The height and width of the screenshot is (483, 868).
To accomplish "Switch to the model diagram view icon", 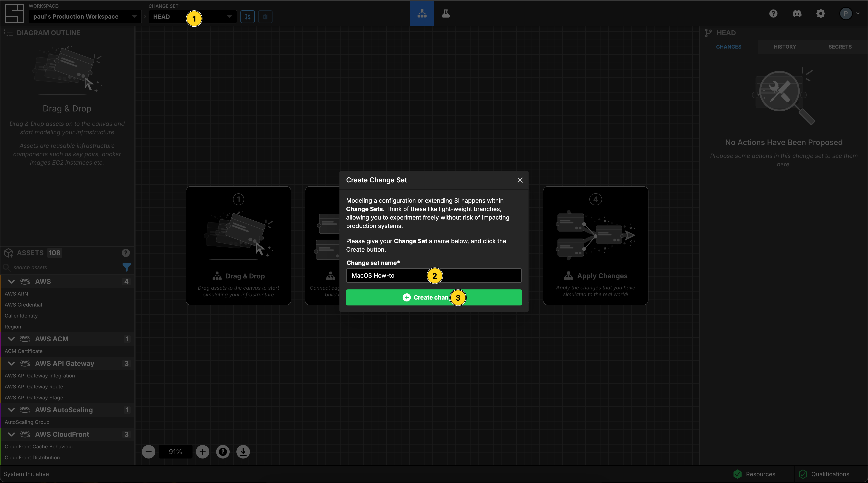I will click(422, 14).
